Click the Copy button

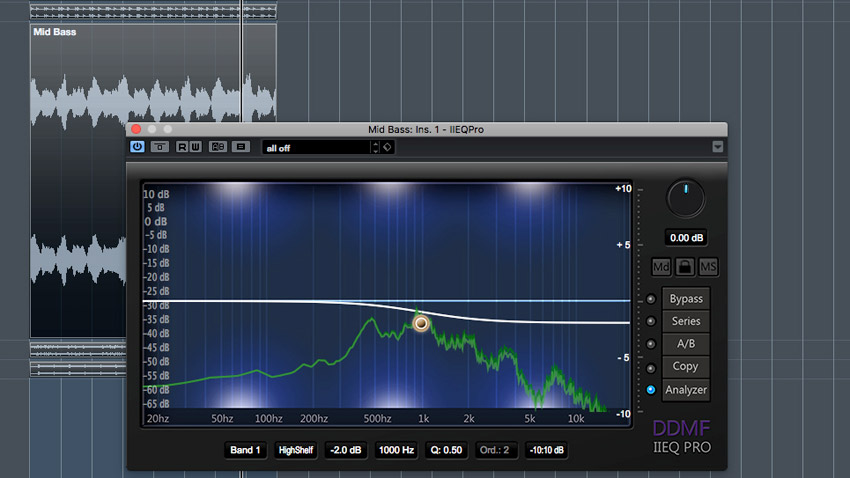point(686,367)
